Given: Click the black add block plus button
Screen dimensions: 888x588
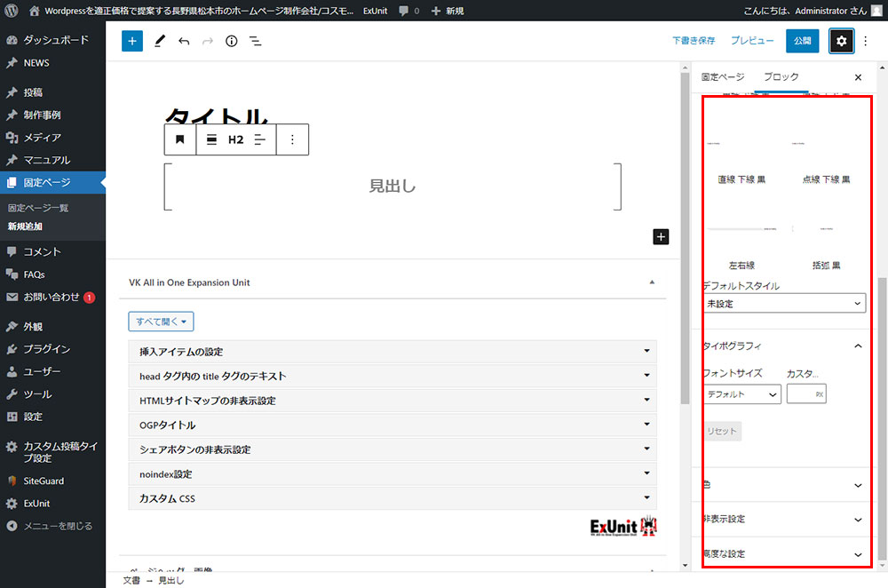Looking at the screenshot, I should coord(660,236).
